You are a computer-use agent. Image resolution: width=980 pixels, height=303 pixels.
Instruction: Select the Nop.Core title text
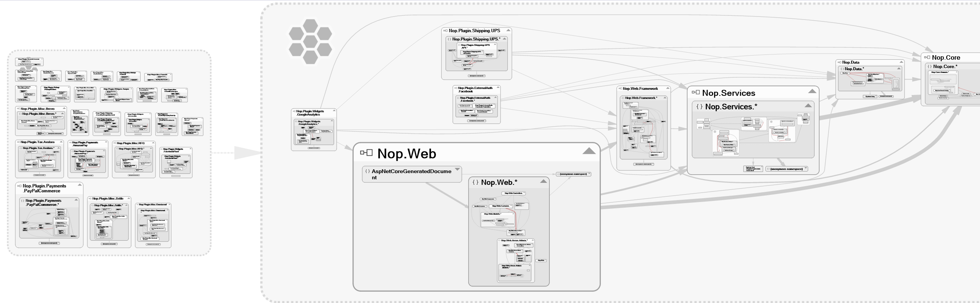point(946,58)
